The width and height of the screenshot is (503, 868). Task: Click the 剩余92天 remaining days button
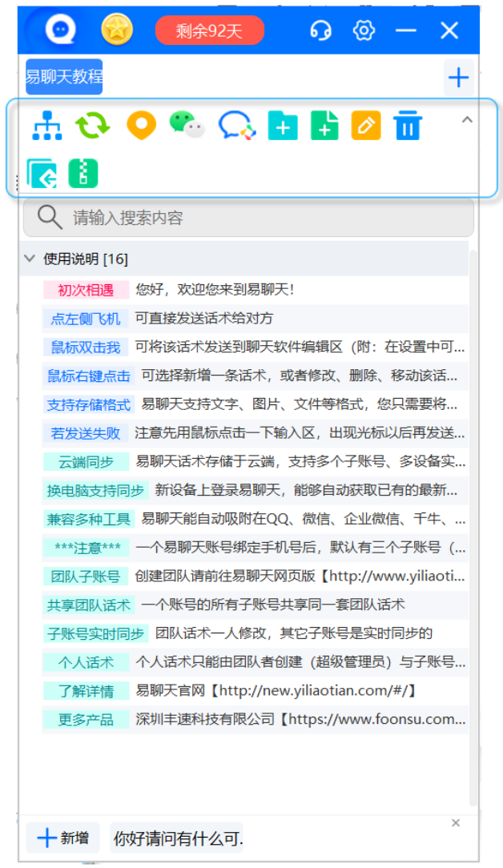pos(209,30)
